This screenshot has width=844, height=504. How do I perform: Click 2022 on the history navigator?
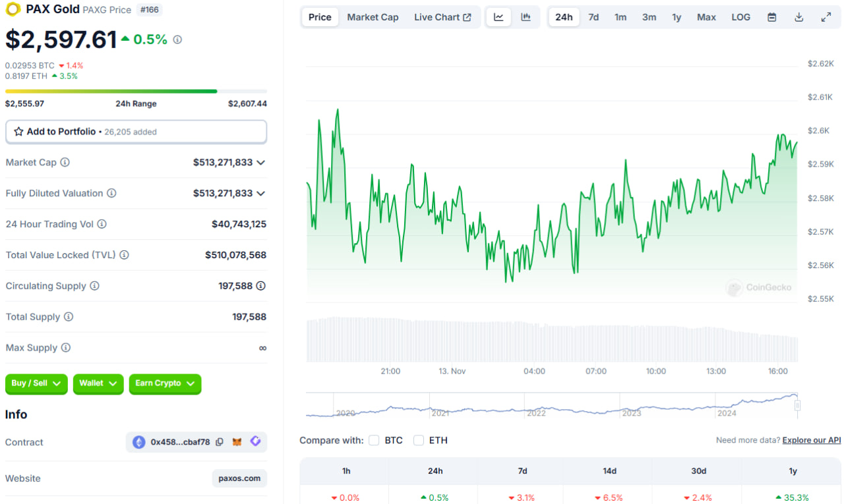536,413
